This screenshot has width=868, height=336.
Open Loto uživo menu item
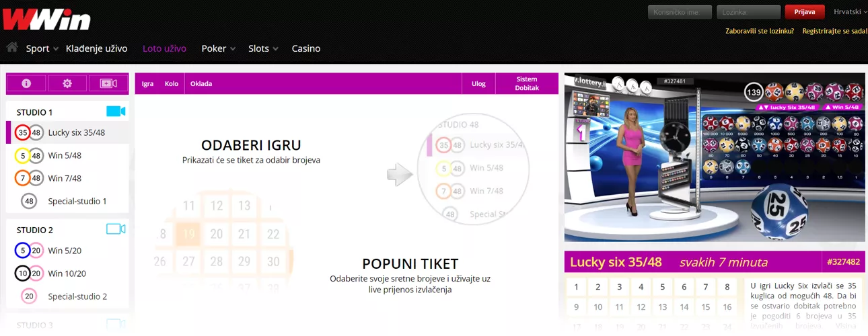(x=164, y=48)
